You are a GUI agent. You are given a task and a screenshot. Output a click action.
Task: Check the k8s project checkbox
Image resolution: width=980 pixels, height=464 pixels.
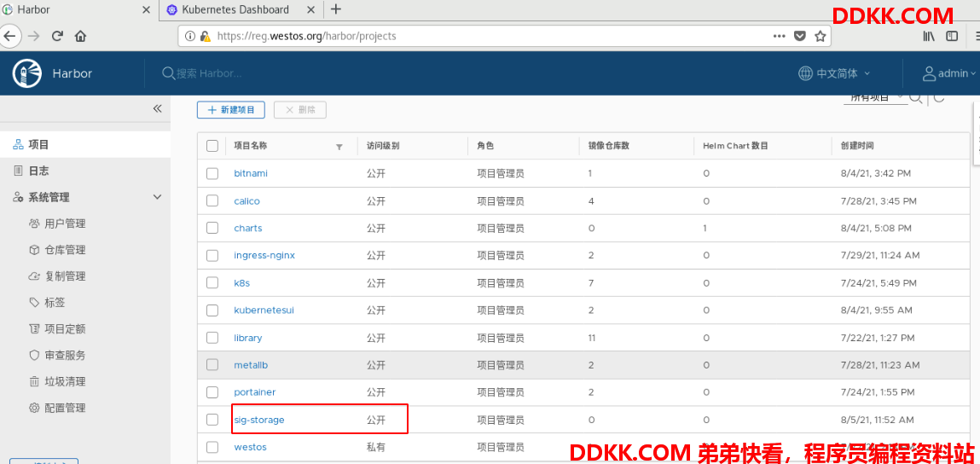click(x=212, y=282)
